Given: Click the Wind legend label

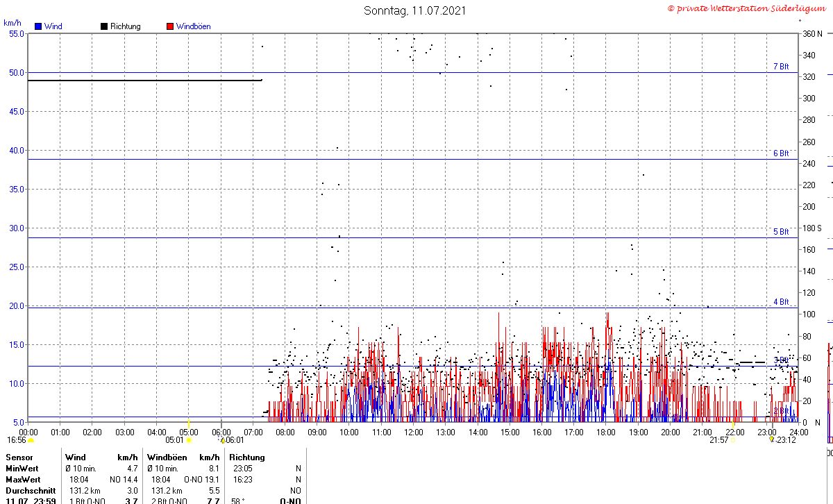Looking at the screenshot, I should (53, 26).
